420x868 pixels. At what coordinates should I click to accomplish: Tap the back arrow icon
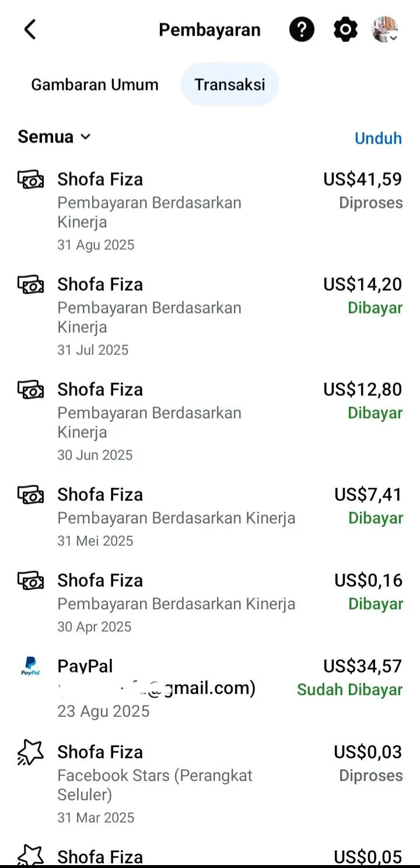[30, 29]
